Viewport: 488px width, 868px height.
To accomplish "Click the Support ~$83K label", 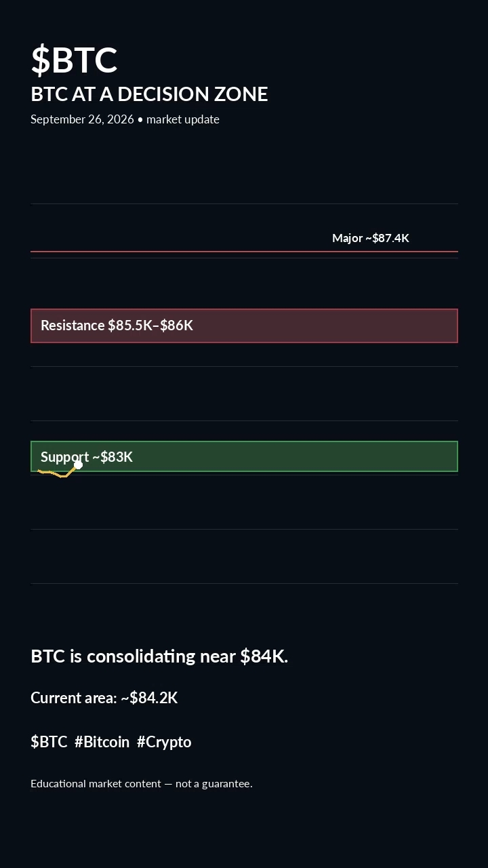I will point(87,457).
